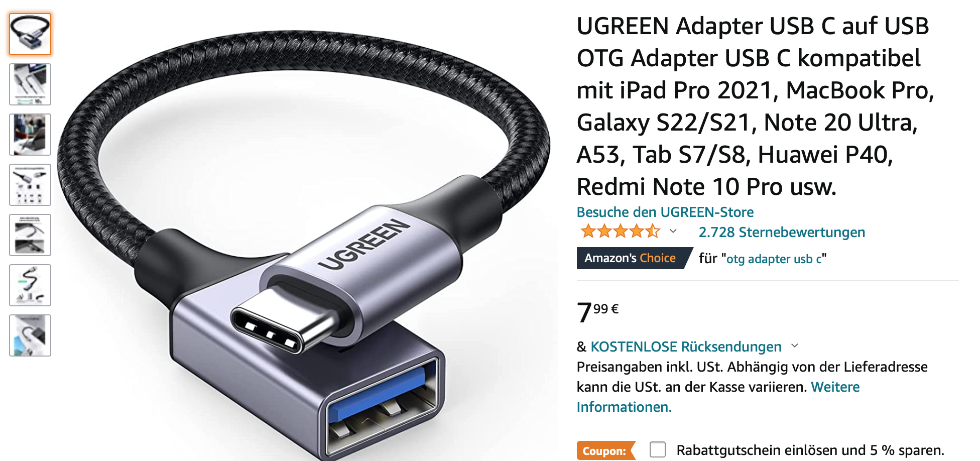Image resolution: width=980 pixels, height=461 pixels.
Task: Click the Amazon's Choice badge
Action: (x=634, y=258)
